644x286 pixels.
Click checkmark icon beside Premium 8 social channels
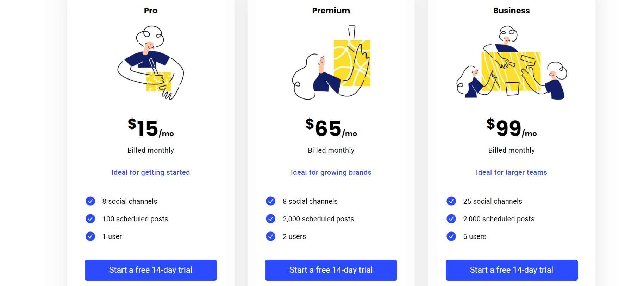270,201
